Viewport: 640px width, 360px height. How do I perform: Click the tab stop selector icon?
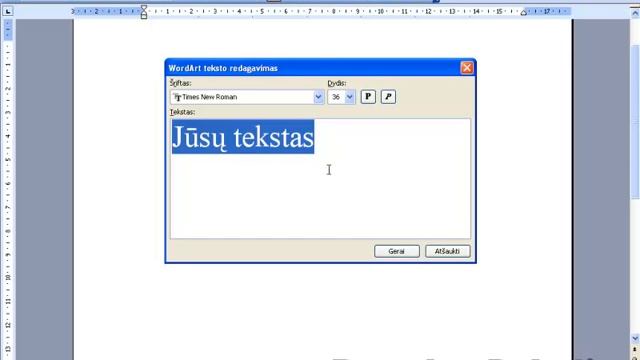point(8,11)
